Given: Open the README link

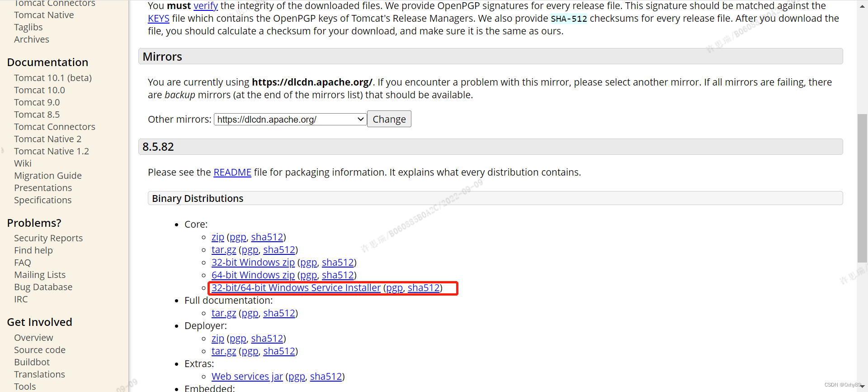Looking at the screenshot, I should click(232, 172).
